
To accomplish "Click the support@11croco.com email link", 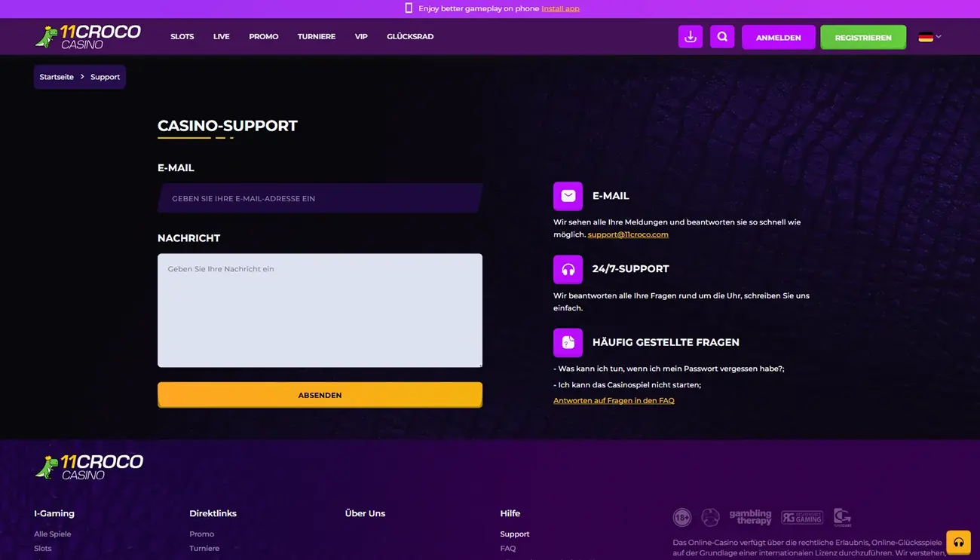I will [628, 234].
